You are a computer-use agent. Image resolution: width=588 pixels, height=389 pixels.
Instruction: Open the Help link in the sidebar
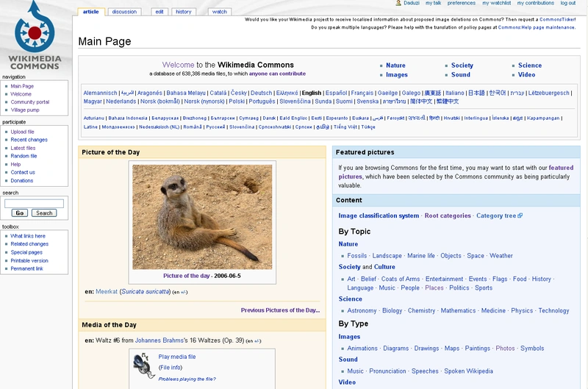[15, 164]
